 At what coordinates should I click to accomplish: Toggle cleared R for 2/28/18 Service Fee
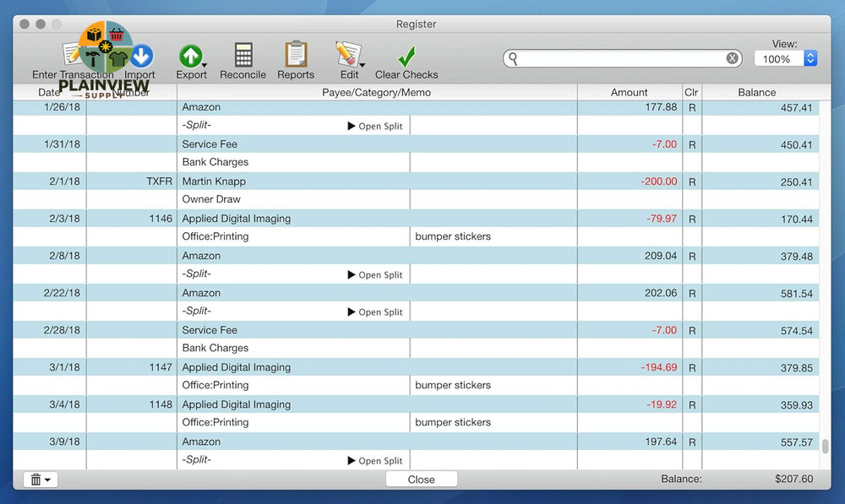click(692, 330)
